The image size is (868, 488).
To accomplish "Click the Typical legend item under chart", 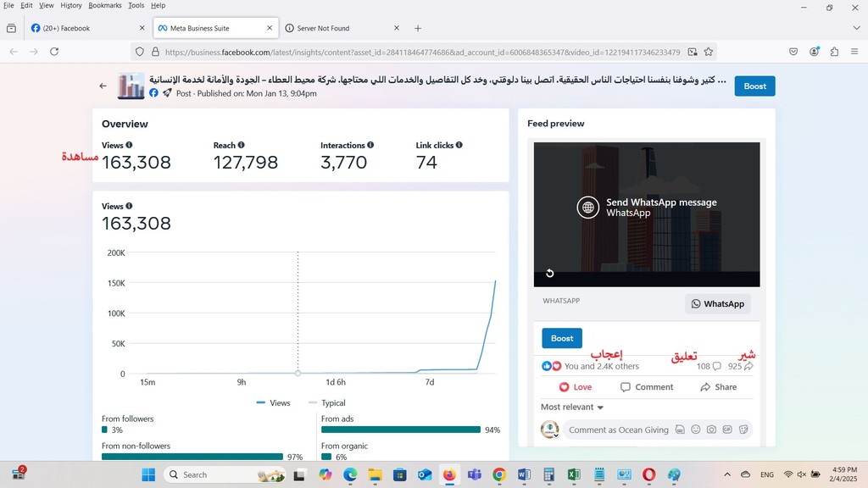I will 326,402.
